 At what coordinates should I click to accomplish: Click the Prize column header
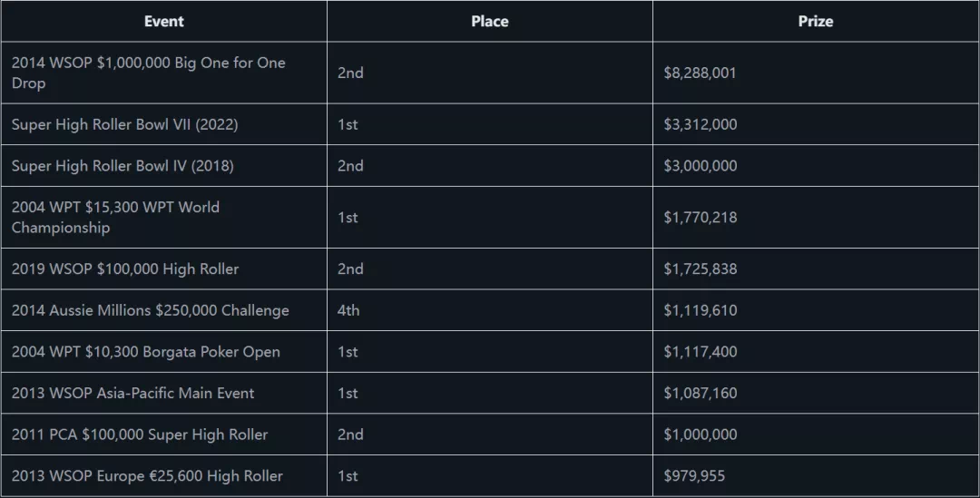[x=815, y=21]
